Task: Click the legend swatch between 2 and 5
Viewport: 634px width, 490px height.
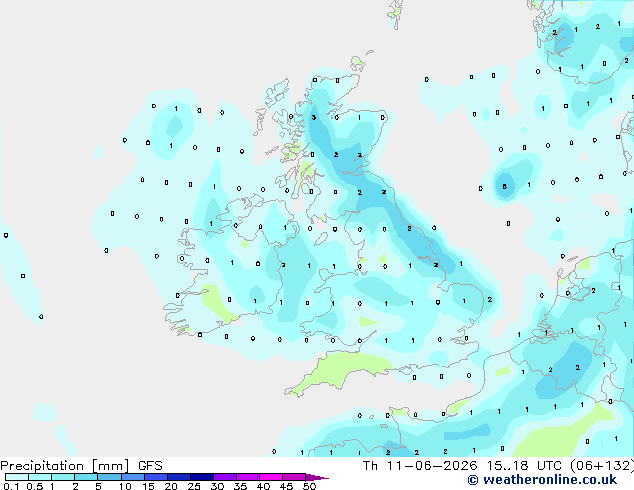Action: coord(86,477)
